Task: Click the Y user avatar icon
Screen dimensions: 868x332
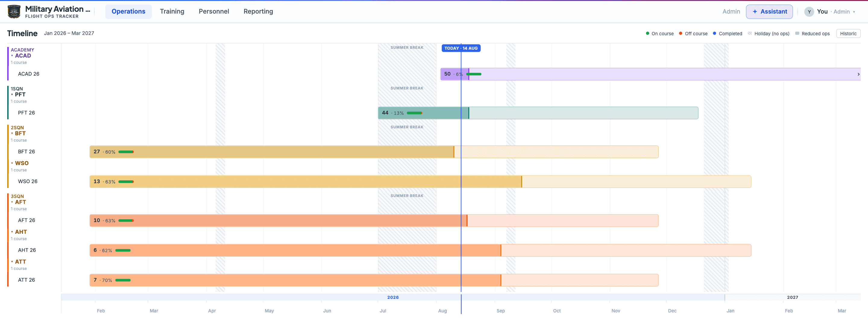Action: [809, 12]
